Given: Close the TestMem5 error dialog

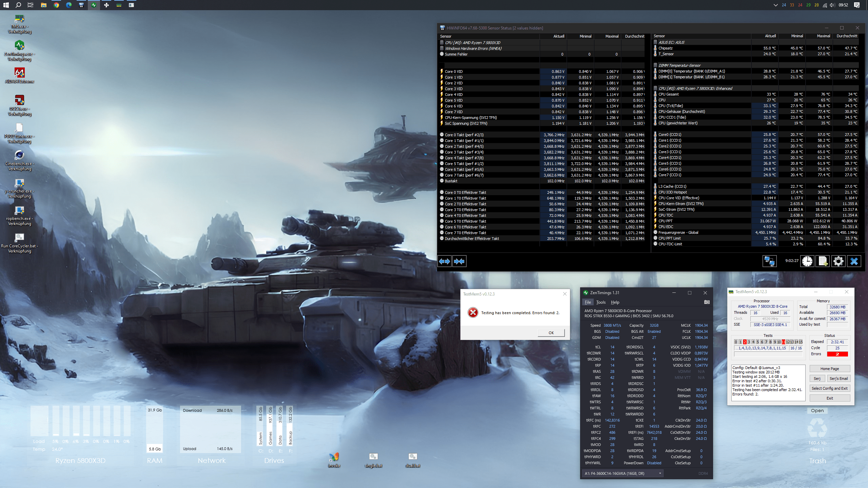Looking at the screenshot, I should coord(565,294).
